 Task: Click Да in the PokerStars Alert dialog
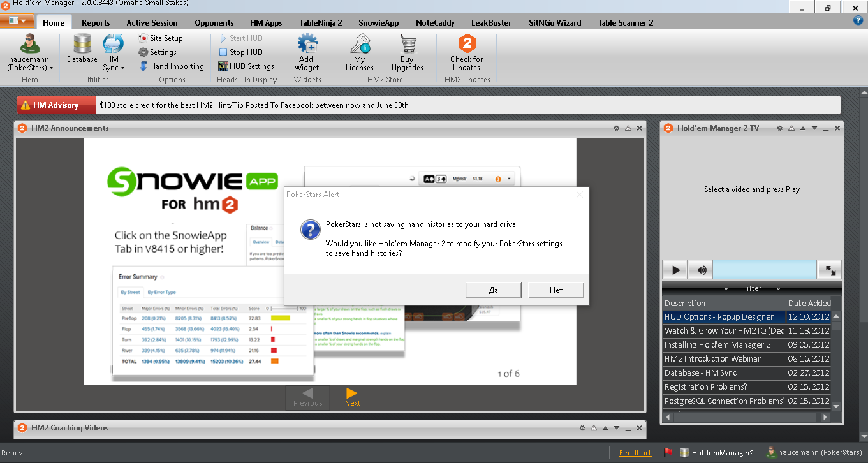(493, 290)
